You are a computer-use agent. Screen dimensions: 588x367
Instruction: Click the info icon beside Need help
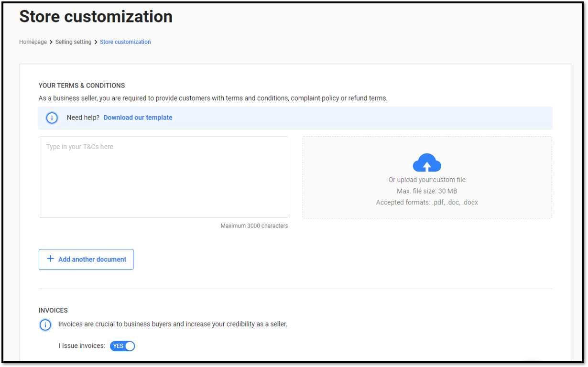pyautogui.click(x=52, y=118)
